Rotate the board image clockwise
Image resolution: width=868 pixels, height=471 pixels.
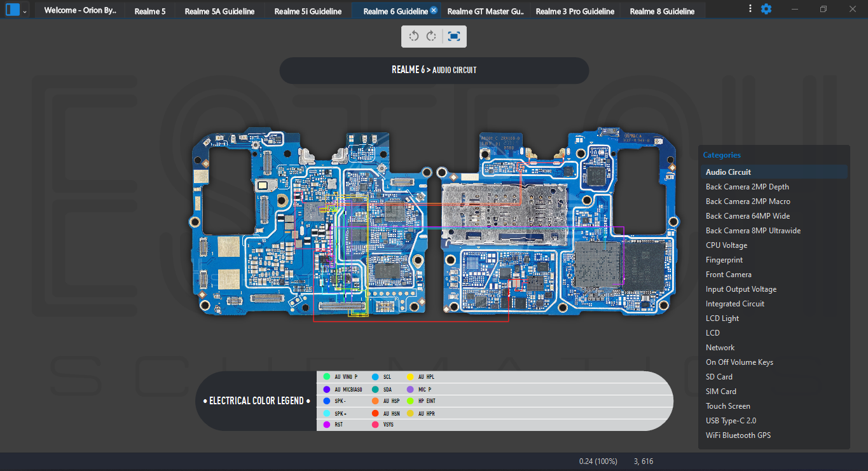pos(431,36)
